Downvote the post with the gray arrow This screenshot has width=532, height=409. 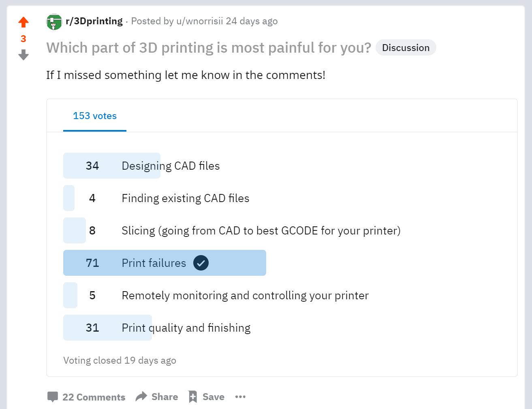point(24,55)
